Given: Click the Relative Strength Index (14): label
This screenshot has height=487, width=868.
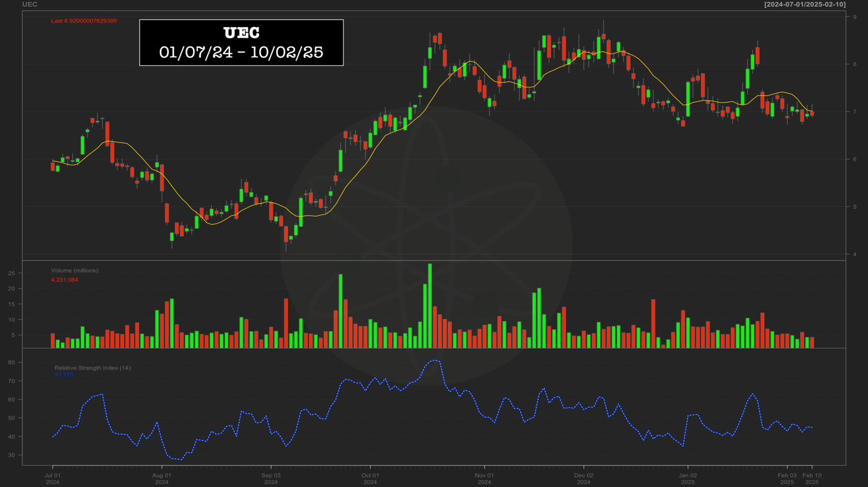Looking at the screenshot, I should pos(93,368).
